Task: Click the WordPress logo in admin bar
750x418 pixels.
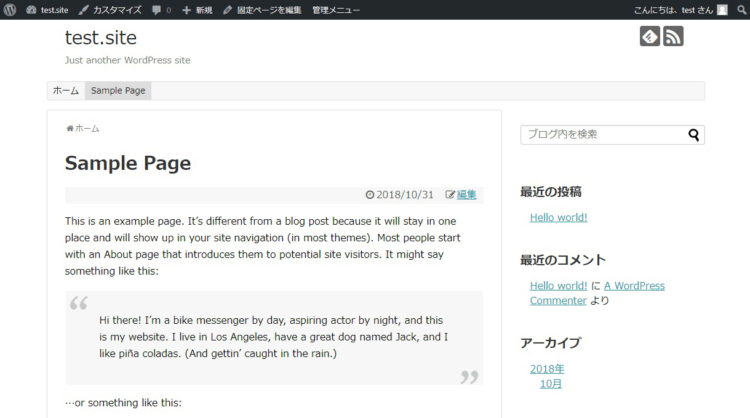Action: pyautogui.click(x=10, y=9)
